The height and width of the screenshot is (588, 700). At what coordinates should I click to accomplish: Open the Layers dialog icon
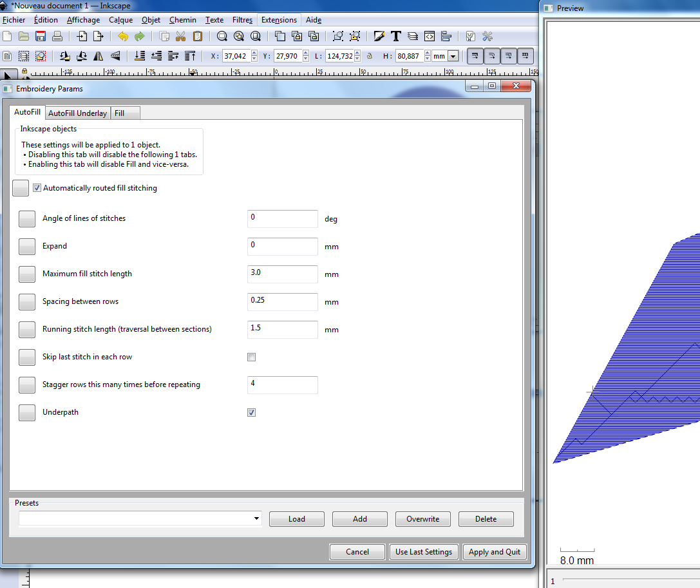[x=413, y=36]
